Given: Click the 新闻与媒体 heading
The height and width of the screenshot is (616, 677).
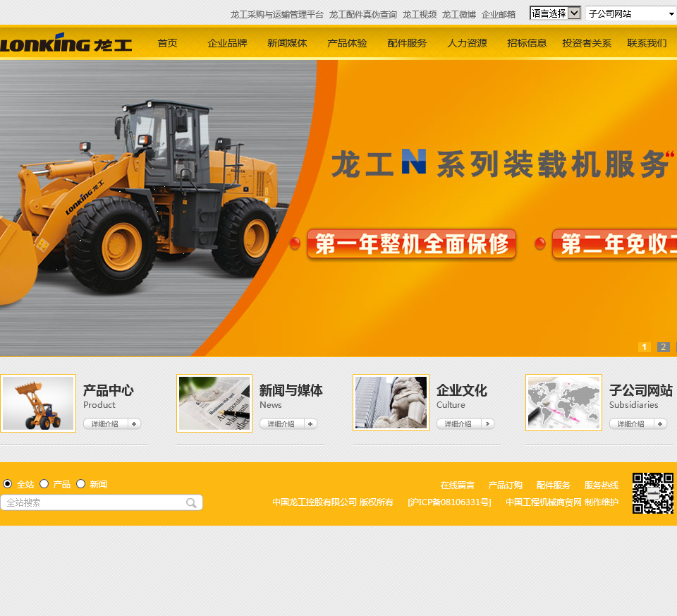Looking at the screenshot, I should click(291, 390).
